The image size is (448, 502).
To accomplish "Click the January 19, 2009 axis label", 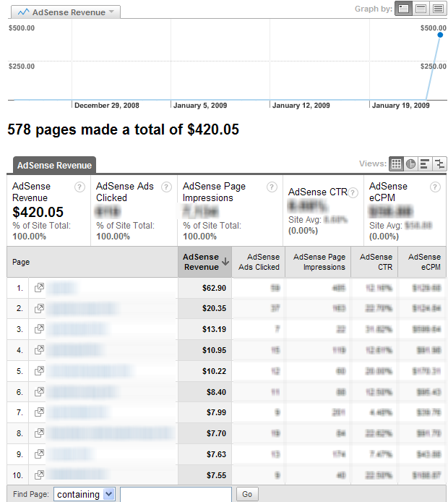I will (x=401, y=106).
